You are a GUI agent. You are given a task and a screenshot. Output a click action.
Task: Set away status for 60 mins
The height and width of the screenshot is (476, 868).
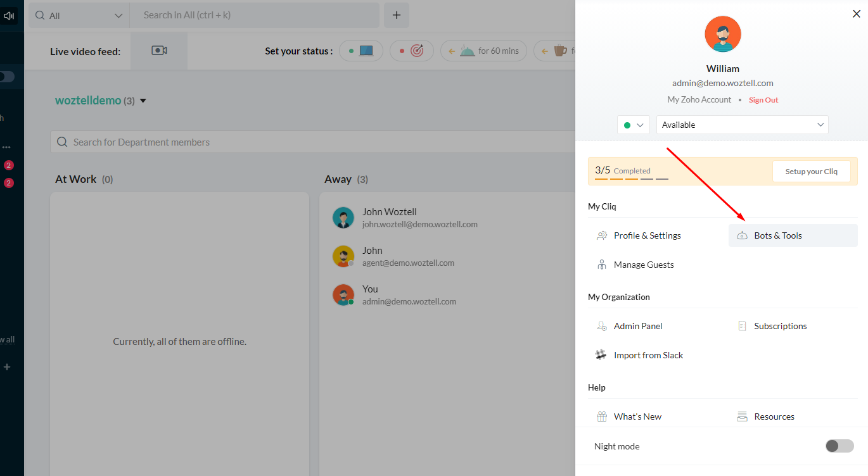click(x=483, y=51)
